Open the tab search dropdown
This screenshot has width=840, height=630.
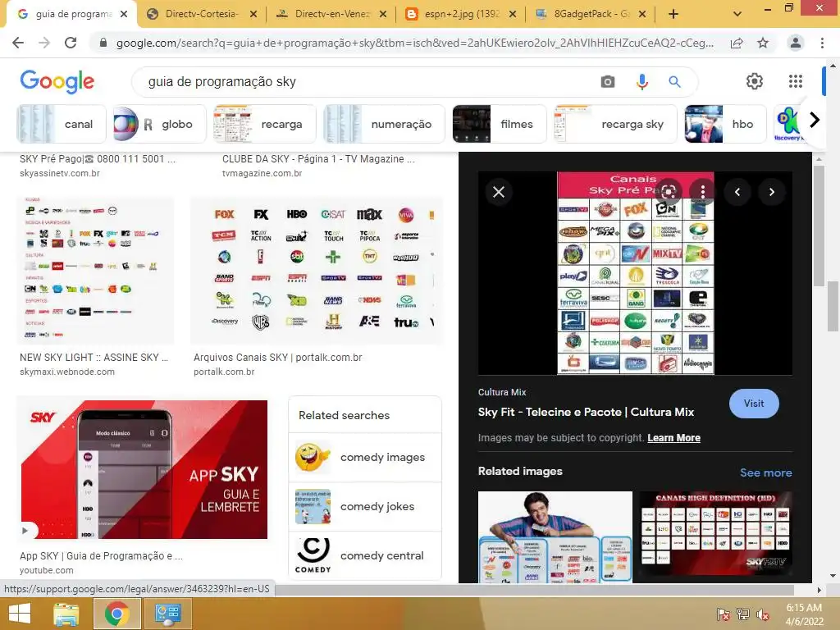coord(737,15)
